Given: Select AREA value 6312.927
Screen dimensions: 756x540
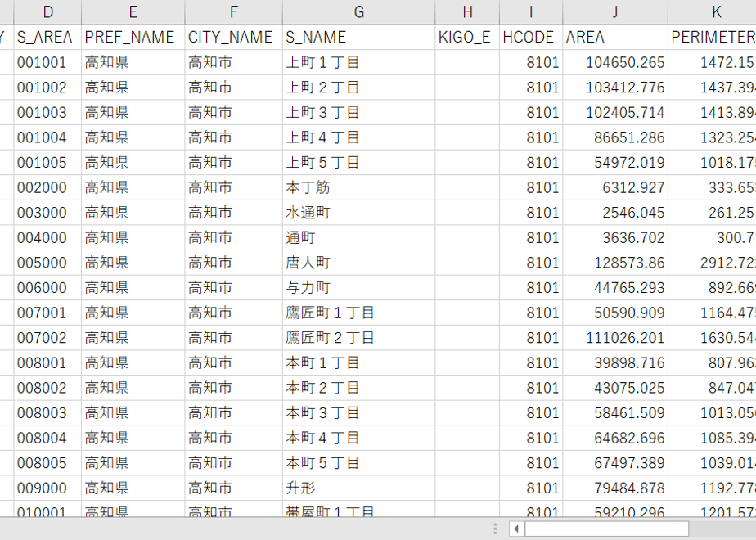Looking at the screenshot, I should click(x=615, y=187).
